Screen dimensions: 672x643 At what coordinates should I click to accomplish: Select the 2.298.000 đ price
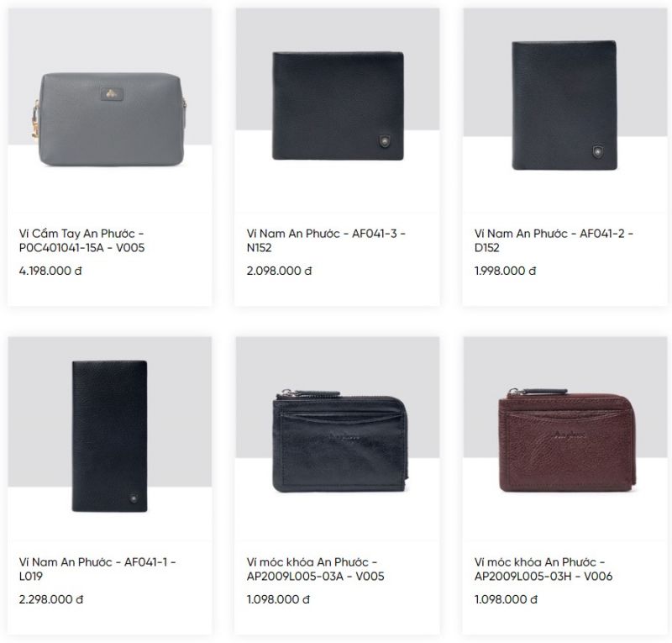coord(51,599)
